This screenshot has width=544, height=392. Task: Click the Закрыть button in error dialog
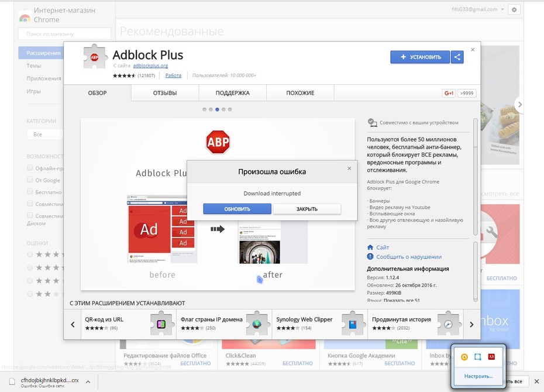(x=307, y=209)
